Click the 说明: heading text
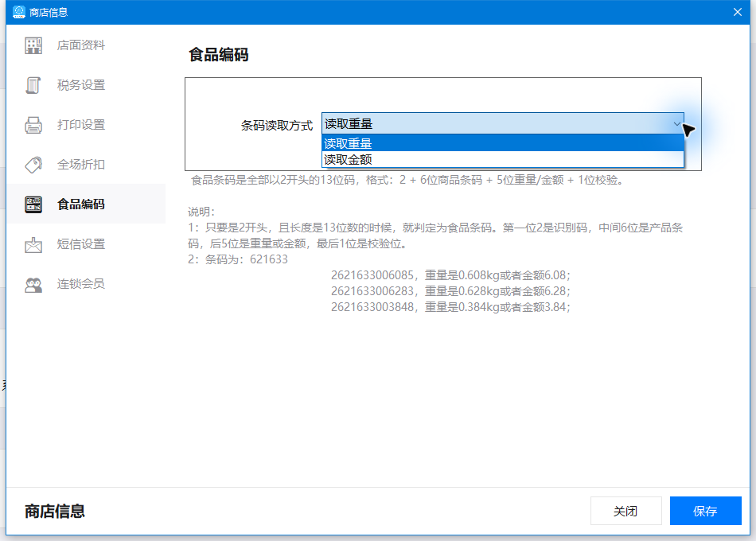756x541 pixels. click(201, 212)
